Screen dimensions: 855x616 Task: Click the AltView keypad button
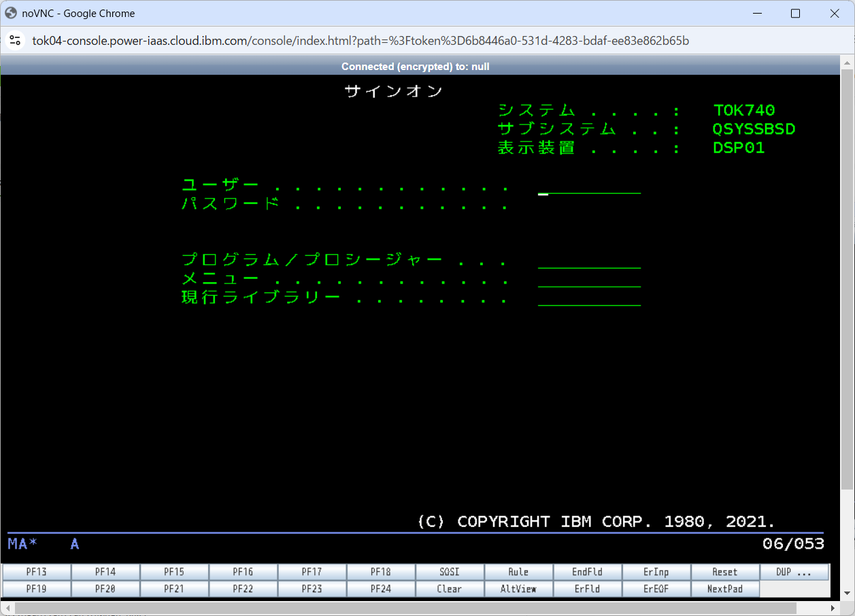tap(518, 589)
